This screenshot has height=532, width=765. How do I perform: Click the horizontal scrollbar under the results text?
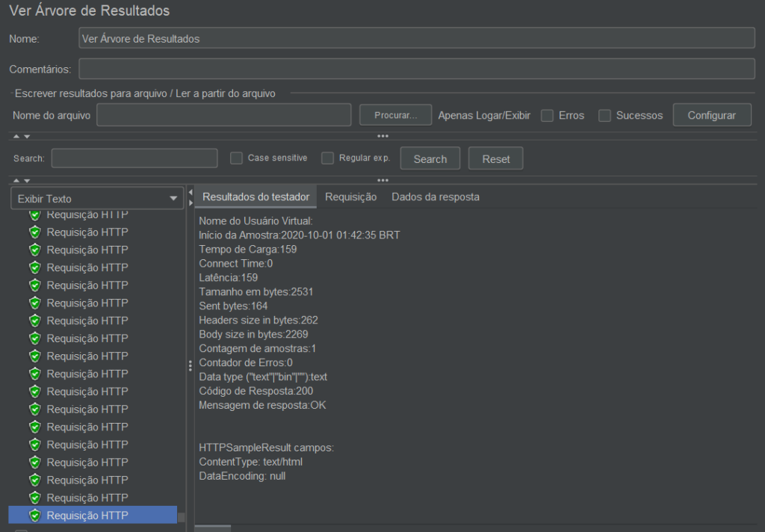click(213, 528)
